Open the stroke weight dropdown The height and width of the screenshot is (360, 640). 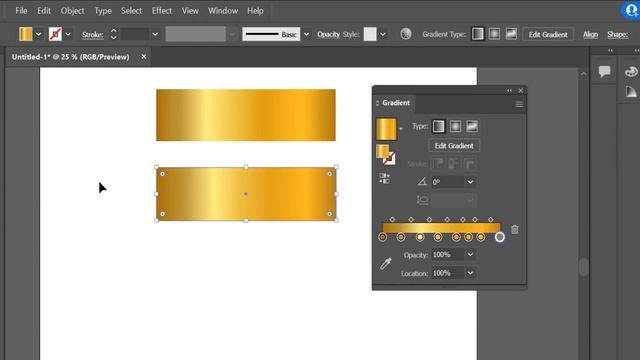coord(155,34)
